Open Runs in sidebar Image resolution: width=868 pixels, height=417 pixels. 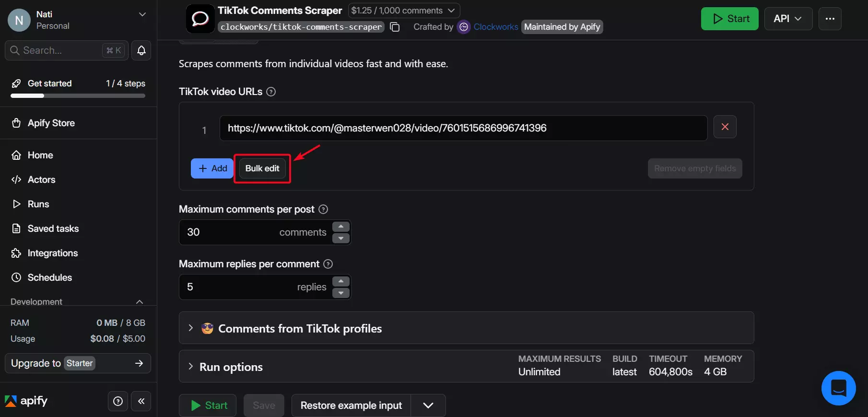(78, 204)
